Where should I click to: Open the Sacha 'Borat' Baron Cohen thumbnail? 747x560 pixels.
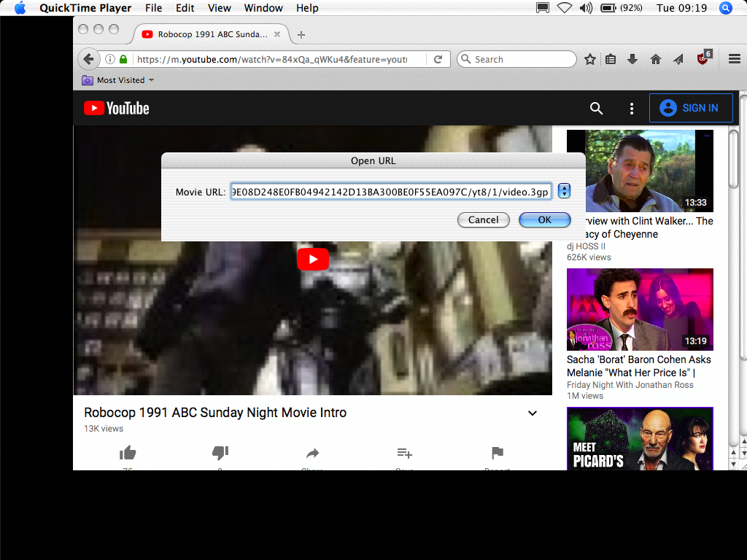pyautogui.click(x=640, y=309)
